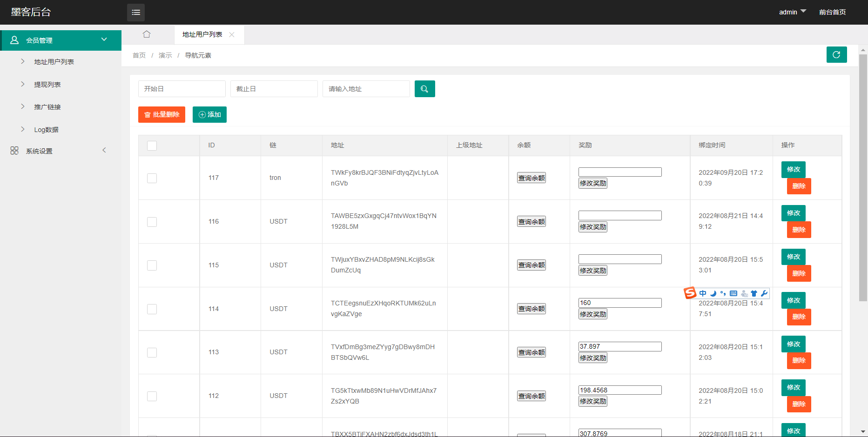Close the 地址用户列表 tab

coord(232,35)
